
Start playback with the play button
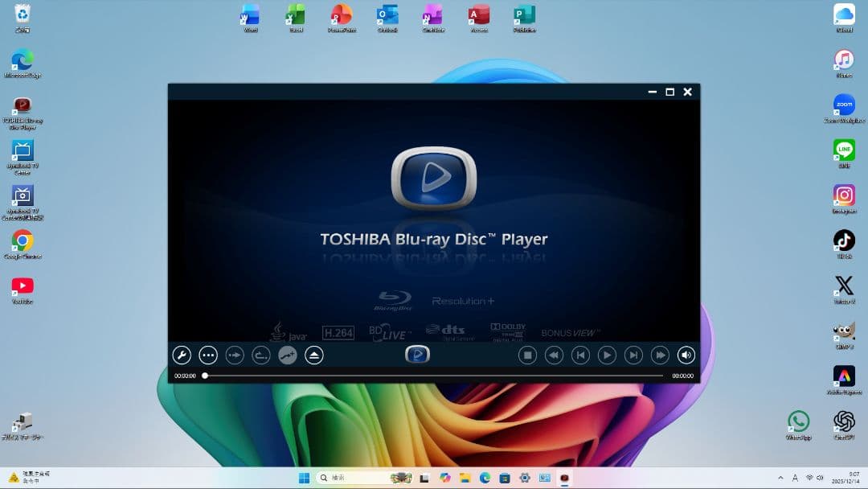pos(607,355)
